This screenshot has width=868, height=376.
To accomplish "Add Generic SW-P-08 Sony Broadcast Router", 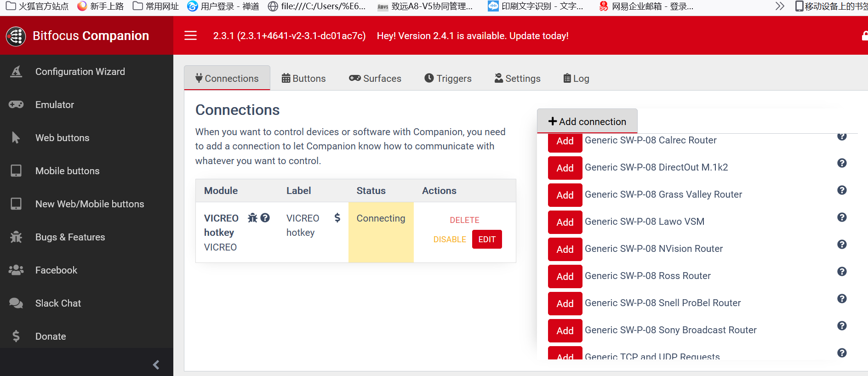I will (x=565, y=330).
